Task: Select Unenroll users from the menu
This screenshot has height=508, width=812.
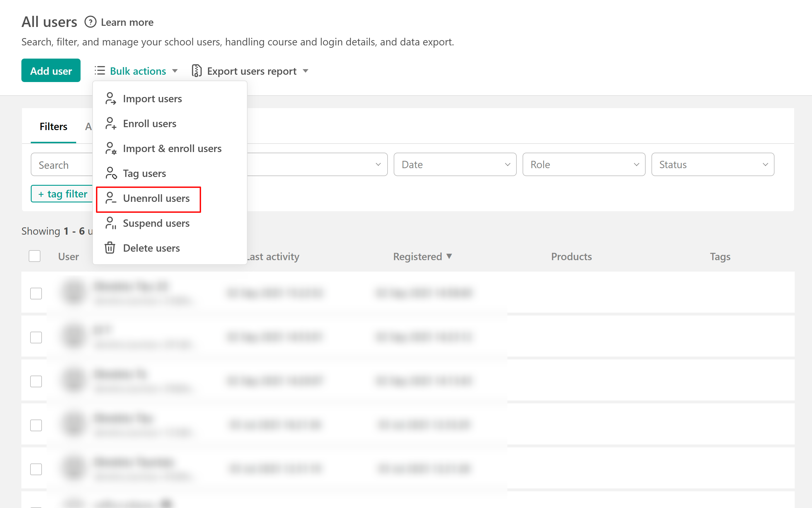Action: [156, 199]
